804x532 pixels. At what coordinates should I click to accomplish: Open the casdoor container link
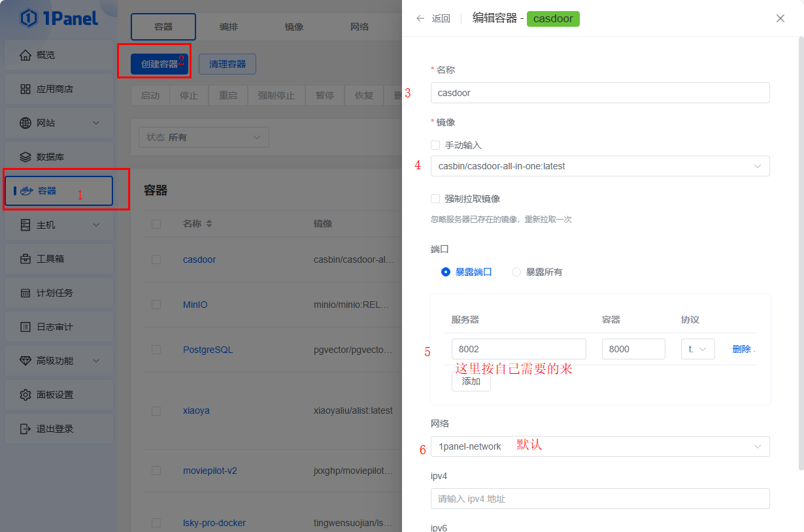click(199, 259)
